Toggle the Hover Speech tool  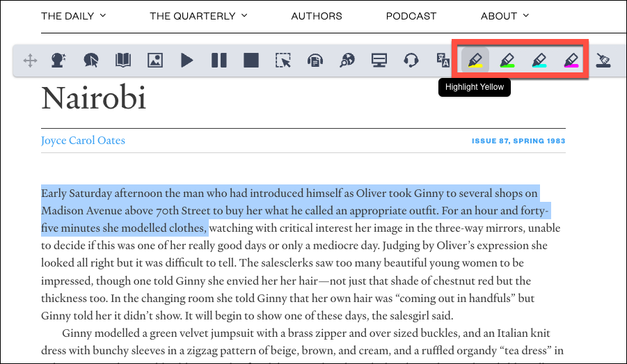(x=90, y=61)
